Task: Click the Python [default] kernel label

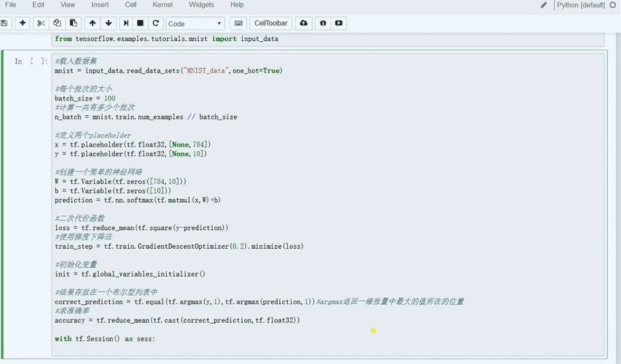Action: 581,5
